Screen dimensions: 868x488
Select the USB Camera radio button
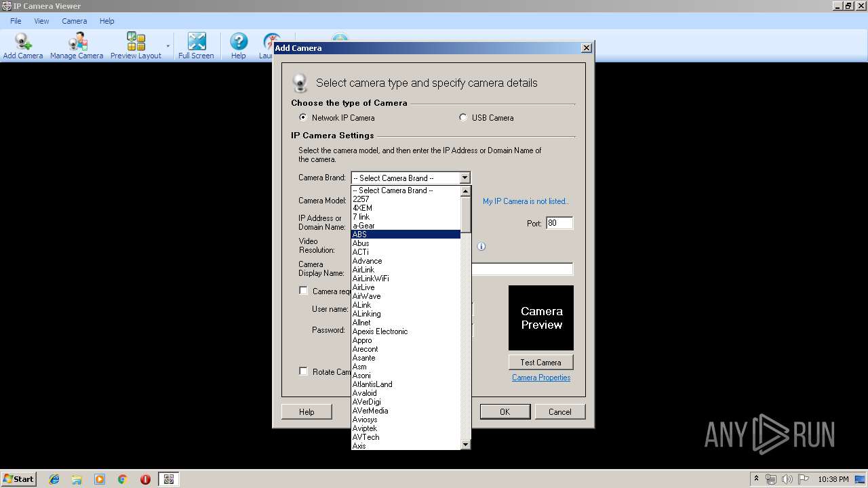[x=463, y=117]
